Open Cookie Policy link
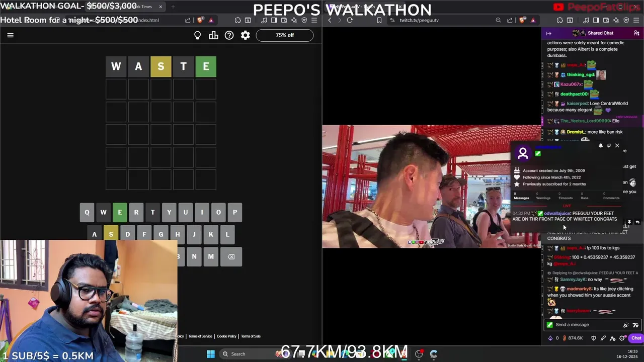644x362 pixels. tap(226, 336)
